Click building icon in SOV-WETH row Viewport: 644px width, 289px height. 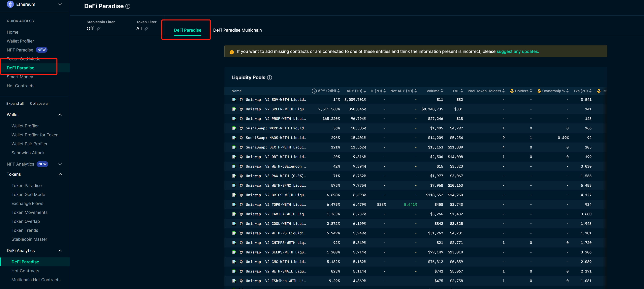tap(234, 100)
